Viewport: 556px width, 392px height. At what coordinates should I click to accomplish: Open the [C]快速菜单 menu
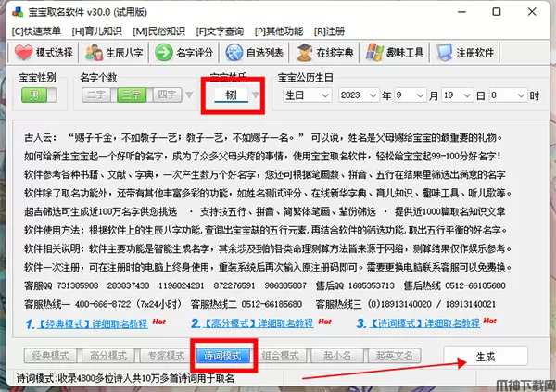[36, 32]
